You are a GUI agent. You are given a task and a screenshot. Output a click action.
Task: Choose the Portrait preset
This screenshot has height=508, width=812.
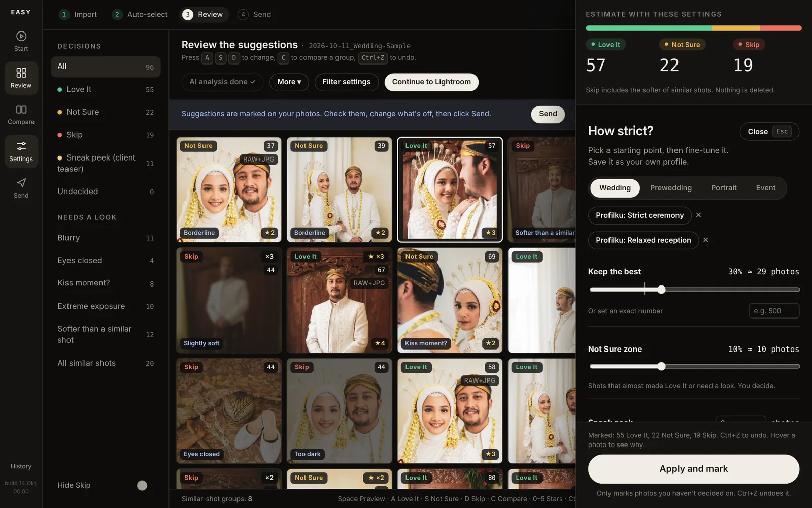(x=723, y=188)
